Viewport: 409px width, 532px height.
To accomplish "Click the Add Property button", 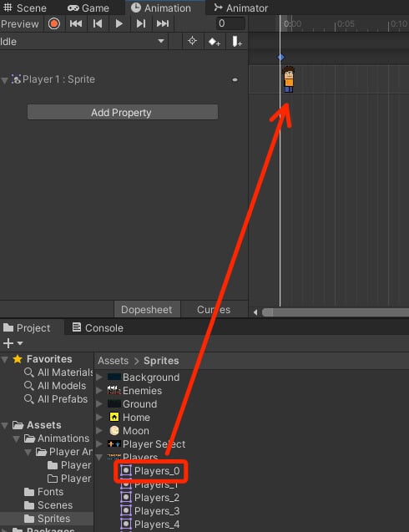I will 123,112.
